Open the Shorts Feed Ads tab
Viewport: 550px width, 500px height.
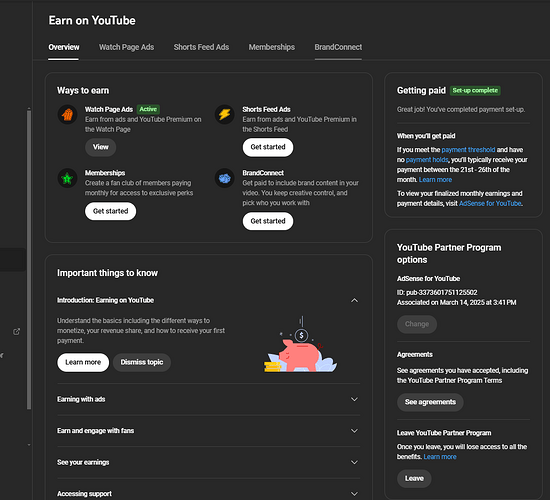coord(201,47)
